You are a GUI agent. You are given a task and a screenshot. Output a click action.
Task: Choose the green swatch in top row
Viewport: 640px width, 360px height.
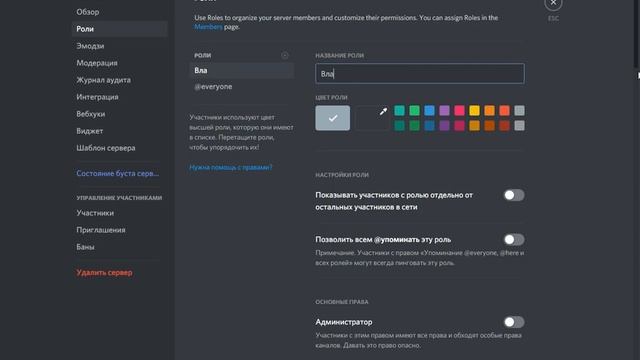click(x=414, y=110)
